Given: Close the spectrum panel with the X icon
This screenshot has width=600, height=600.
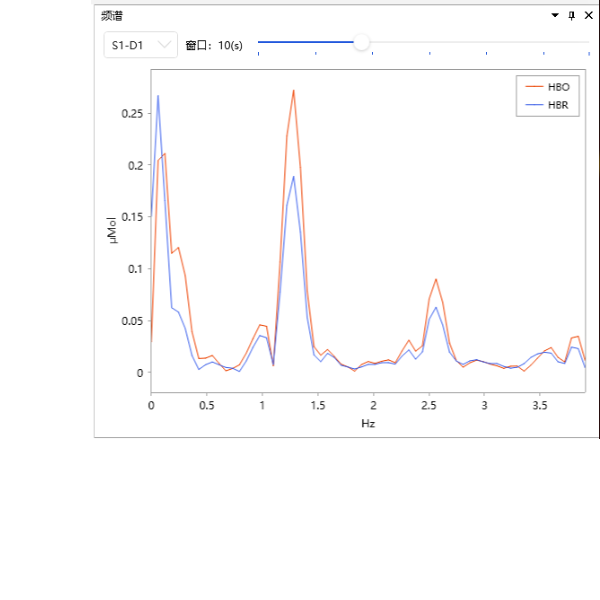Looking at the screenshot, I should tap(587, 16).
